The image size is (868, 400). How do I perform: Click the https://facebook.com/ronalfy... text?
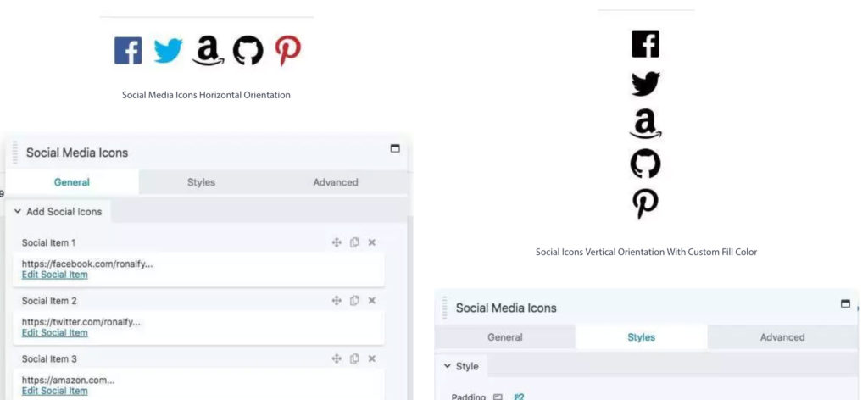pos(87,264)
